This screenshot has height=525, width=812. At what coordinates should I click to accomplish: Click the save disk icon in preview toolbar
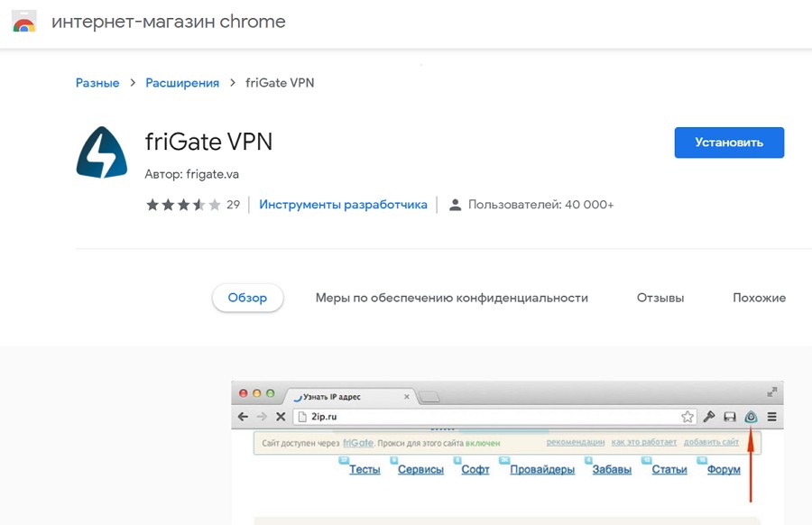(x=730, y=416)
